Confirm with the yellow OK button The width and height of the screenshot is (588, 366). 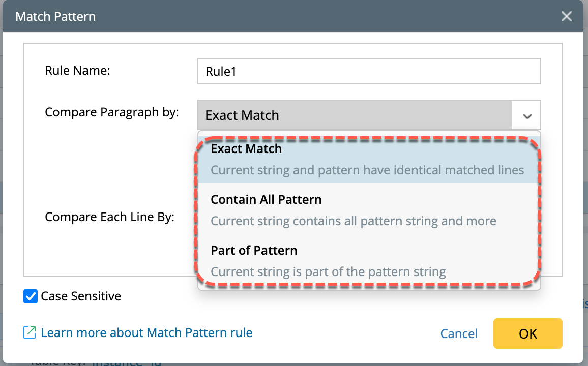click(x=527, y=333)
